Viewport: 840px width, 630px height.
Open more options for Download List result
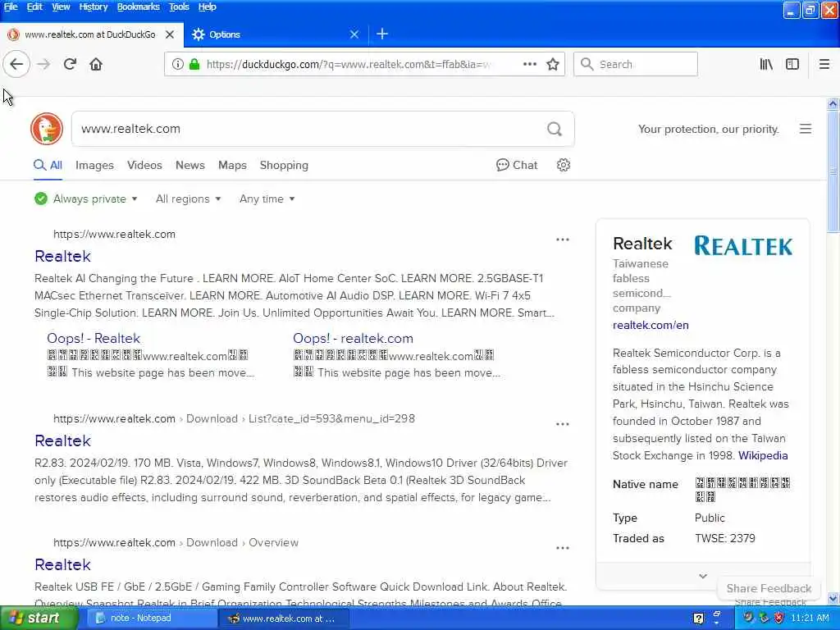point(563,424)
